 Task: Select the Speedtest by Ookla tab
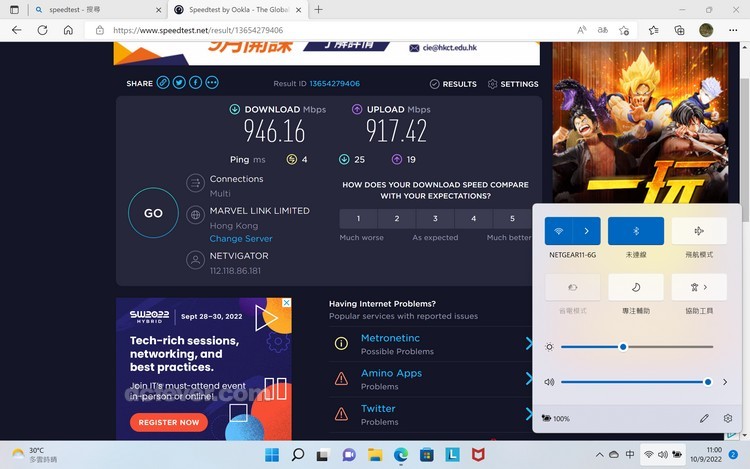tap(237, 10)
